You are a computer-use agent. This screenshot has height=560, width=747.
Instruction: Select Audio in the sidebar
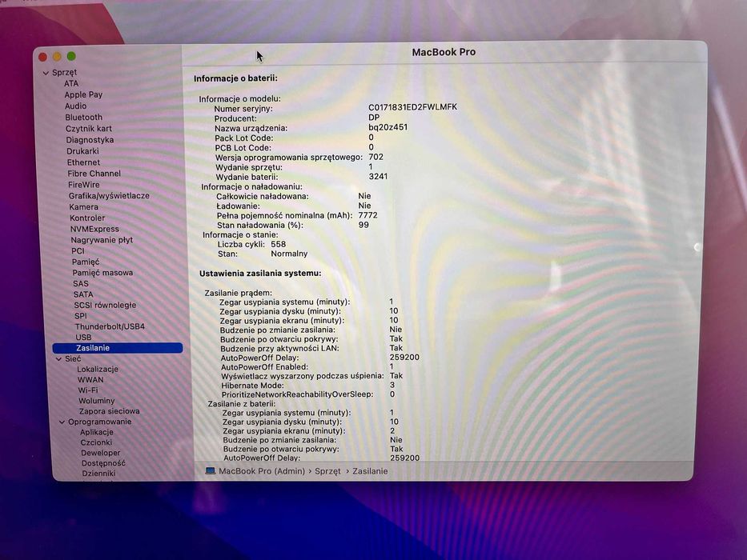76,106
